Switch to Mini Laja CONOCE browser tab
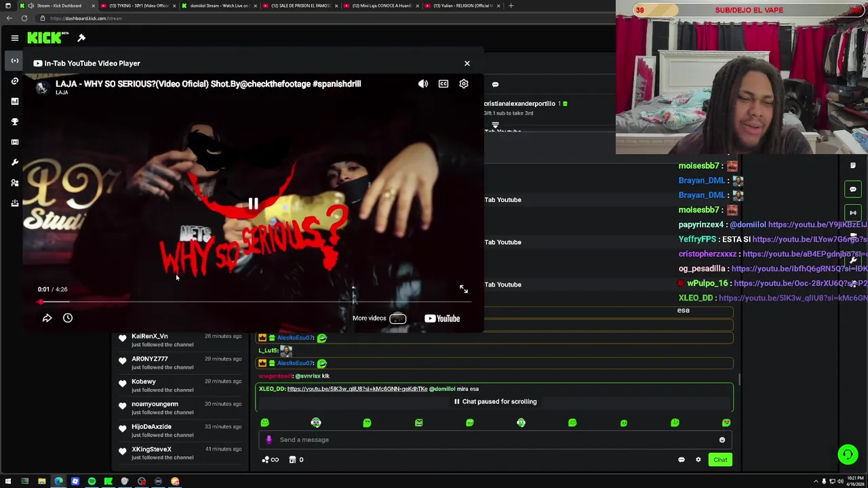The width and height of the screenshot is (868, 488). (x=381, y=5)
